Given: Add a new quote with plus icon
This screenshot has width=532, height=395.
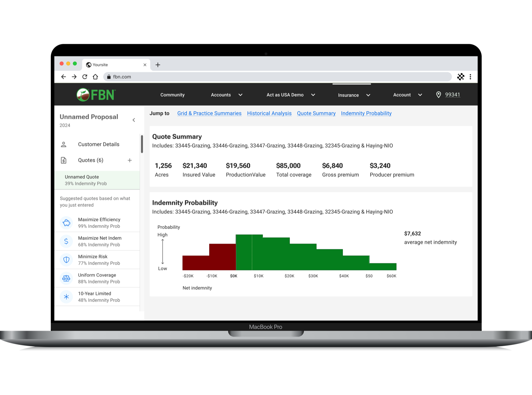Looking at the screenshot, I should click(x=130, y=160).
